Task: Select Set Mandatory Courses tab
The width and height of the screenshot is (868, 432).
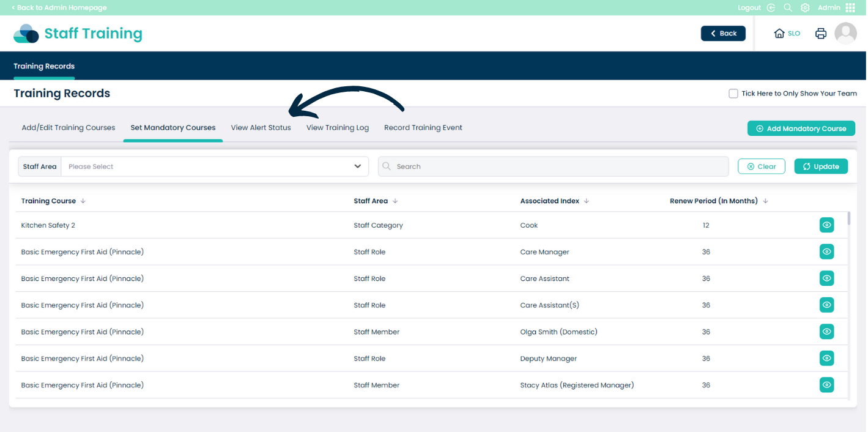Action: (173, 128)
